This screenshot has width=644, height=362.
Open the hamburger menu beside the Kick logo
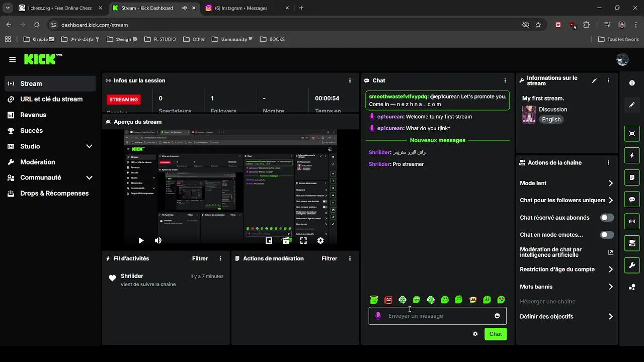click(13, 59)
